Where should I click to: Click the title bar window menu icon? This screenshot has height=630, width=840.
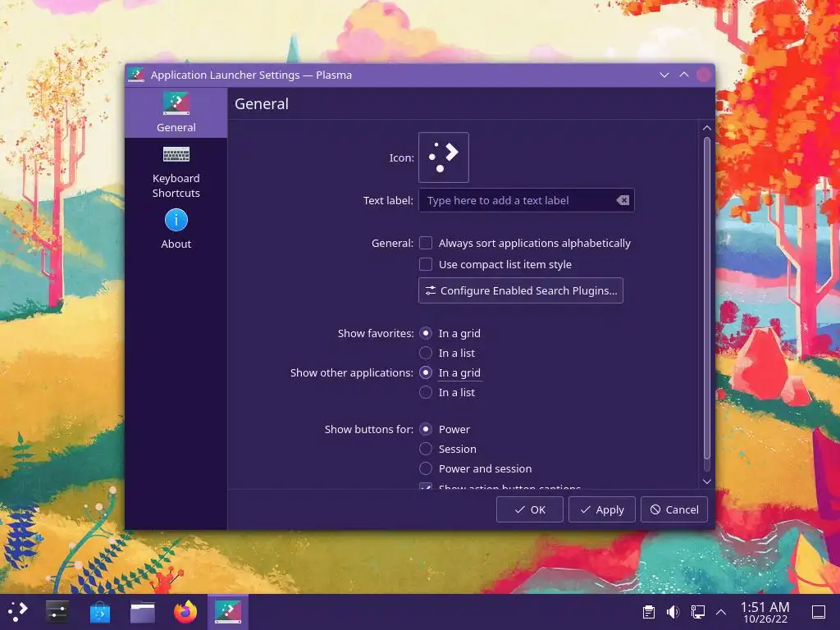(x=136, y=75)
